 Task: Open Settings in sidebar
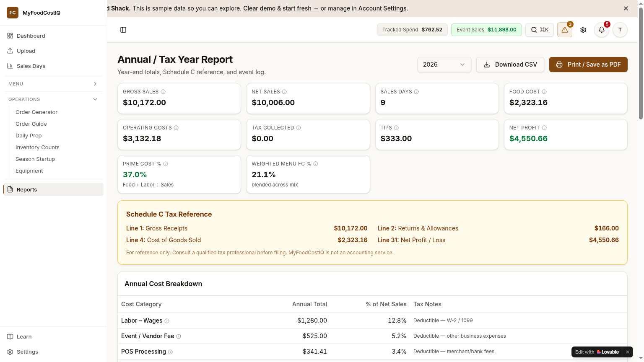[x=53, y=352]
